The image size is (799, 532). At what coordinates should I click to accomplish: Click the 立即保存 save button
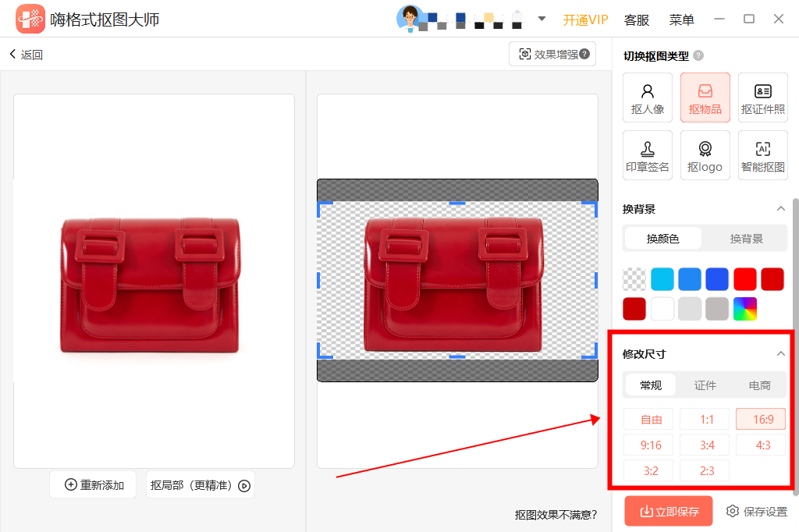coord(669,512)
